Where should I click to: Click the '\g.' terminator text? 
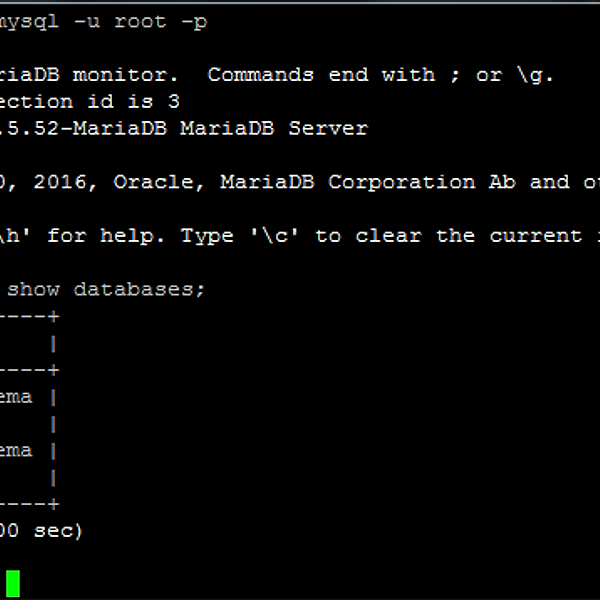[x=535, y=75]
